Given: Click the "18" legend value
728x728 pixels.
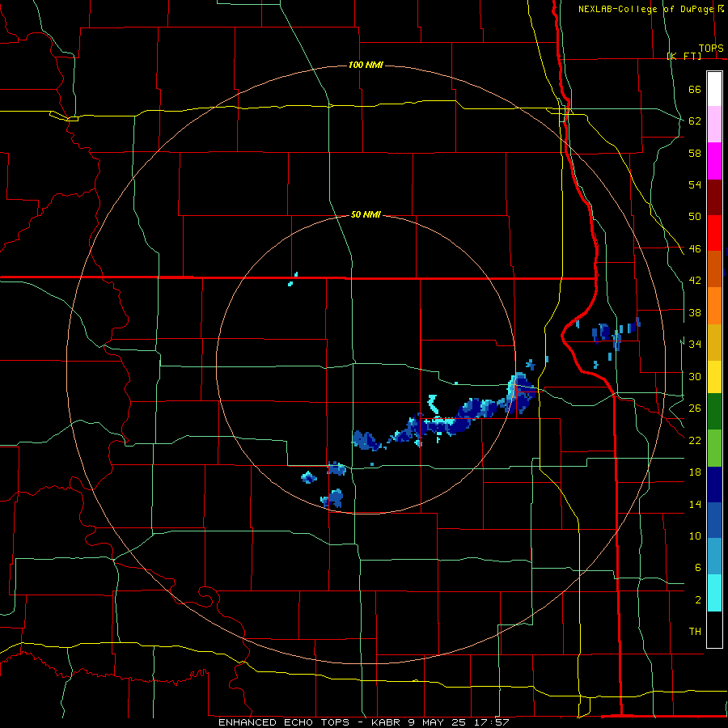Looking at the screenshot, I should (x=695, y=472).
